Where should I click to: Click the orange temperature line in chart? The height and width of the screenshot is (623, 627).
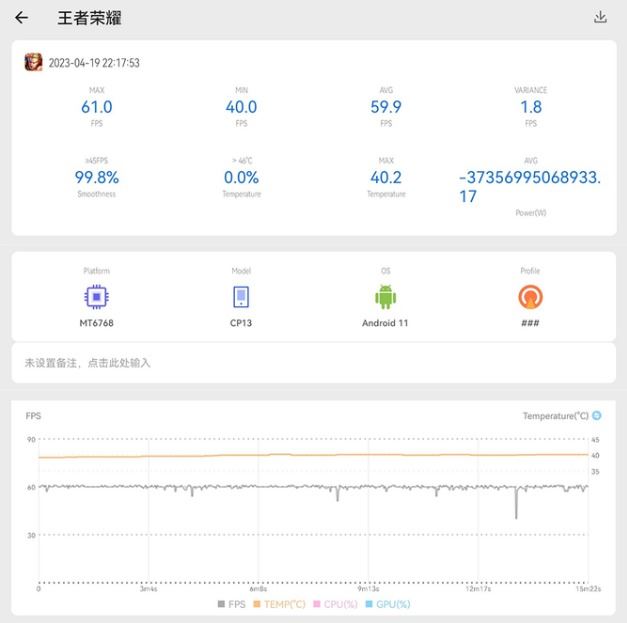tap(314, 455)
